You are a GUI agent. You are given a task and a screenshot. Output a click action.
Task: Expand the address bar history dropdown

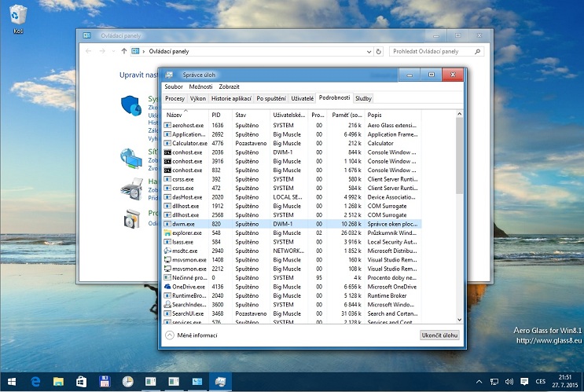coord(369,51)
